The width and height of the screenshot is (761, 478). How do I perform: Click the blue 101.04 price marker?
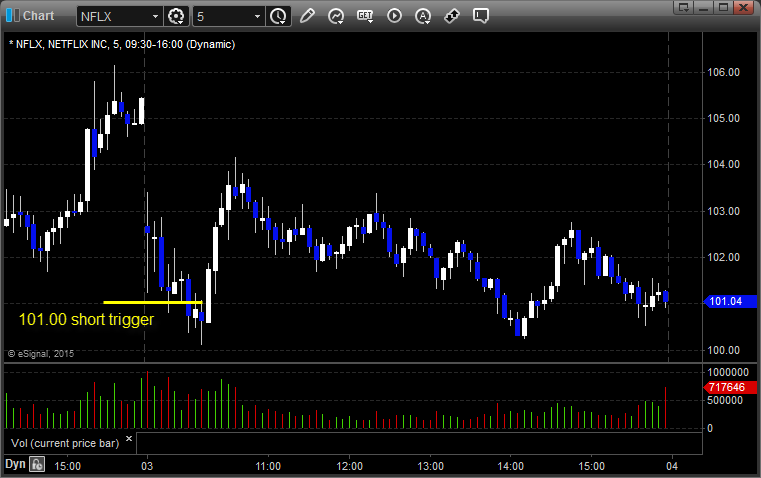tap(730, 301)
